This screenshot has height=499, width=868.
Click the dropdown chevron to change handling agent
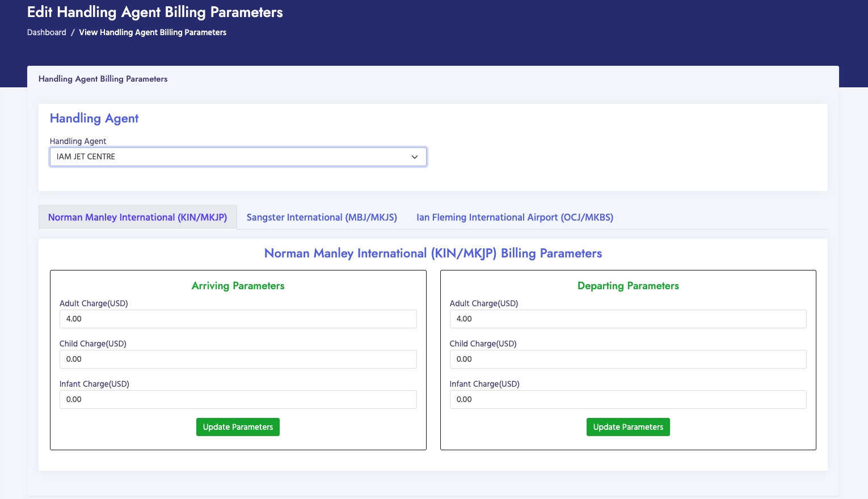tap(414, 157)
